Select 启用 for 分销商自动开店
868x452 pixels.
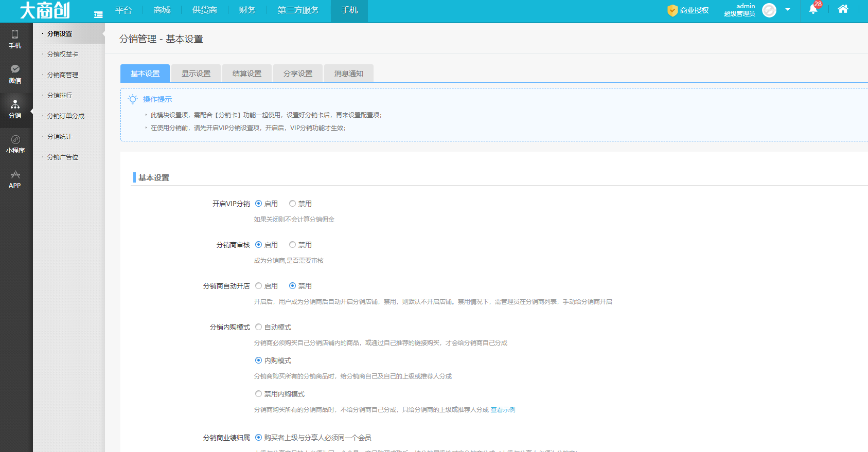click(x=259, y=286)
